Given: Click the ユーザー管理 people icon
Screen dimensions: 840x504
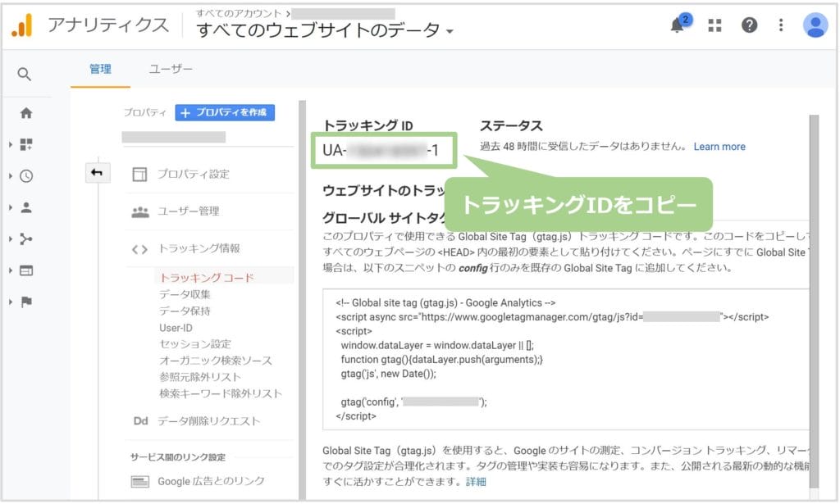Looking at the screenshot, I should click(x=139, y=212).
